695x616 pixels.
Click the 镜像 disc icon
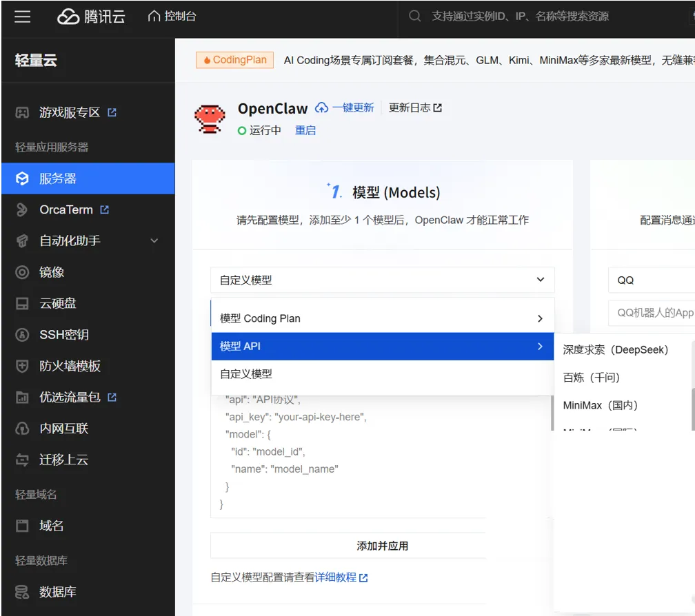[x=22, y=272]
